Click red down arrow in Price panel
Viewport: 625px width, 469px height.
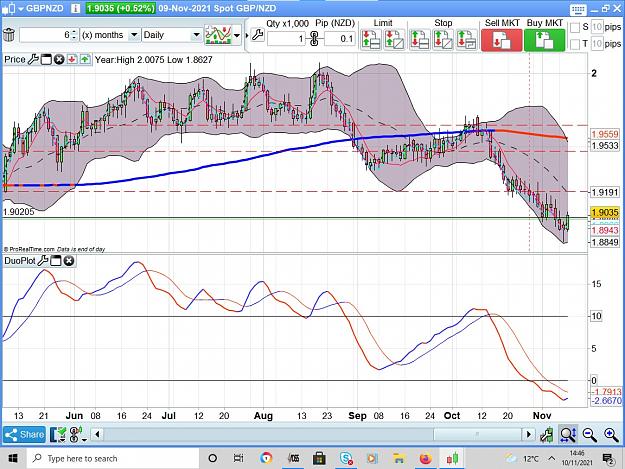tap(72, 60)
